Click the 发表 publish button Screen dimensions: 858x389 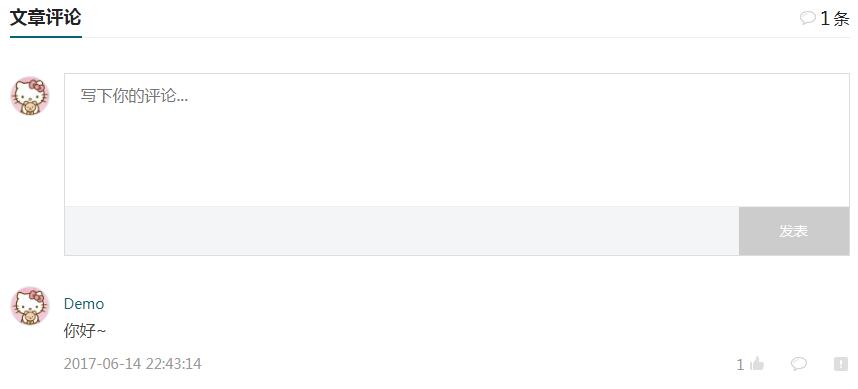tap(793, 231)
